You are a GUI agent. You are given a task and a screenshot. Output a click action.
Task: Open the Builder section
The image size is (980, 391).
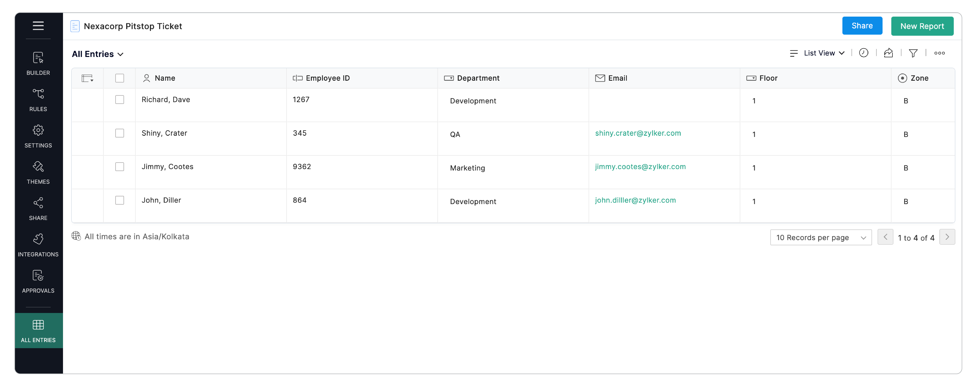(38, 63)
